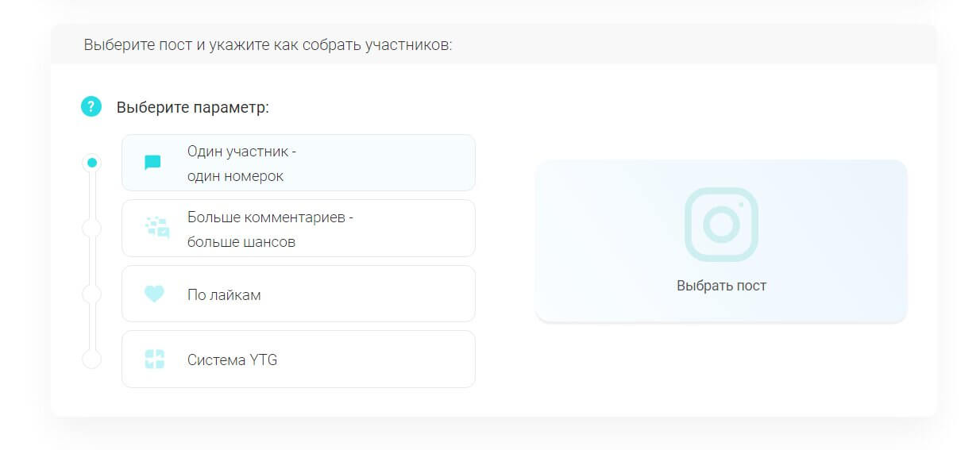Choose 'Больше комментариев - больше шансов' option
980x450 pixels.
[x=270, y=229]
